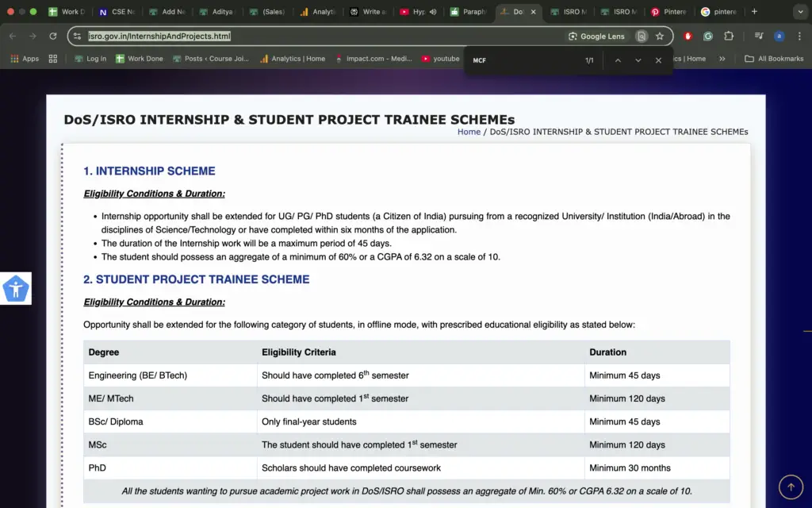Click the 2. STUDENT PROJECT TRAINEE SCHEME heading

point(197,279)
